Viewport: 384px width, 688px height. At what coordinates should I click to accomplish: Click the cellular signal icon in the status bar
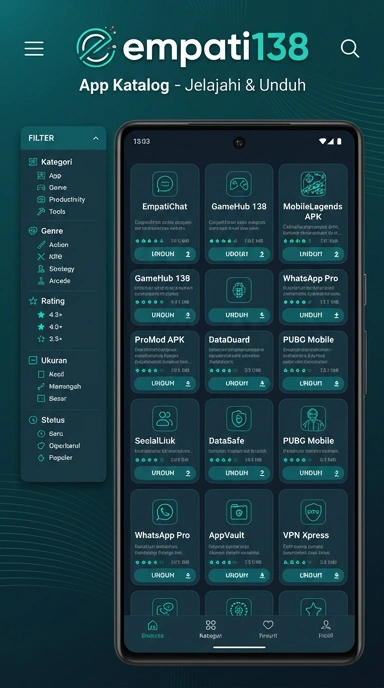[331, 141]
